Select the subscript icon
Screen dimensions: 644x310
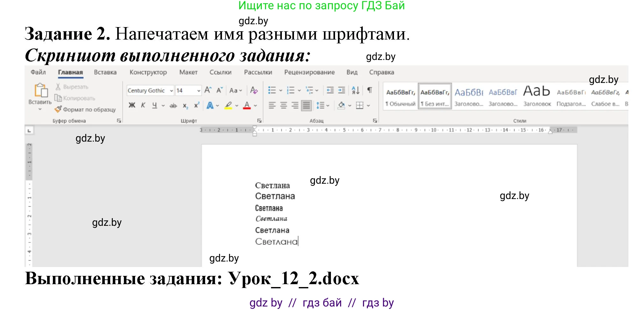[185, 105]
